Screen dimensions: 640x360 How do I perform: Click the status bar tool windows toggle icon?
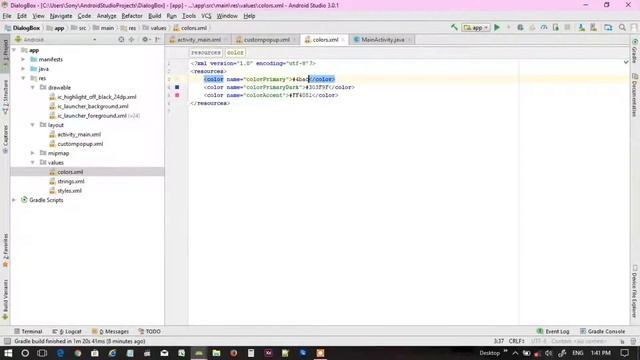click(x=7, y=341)
